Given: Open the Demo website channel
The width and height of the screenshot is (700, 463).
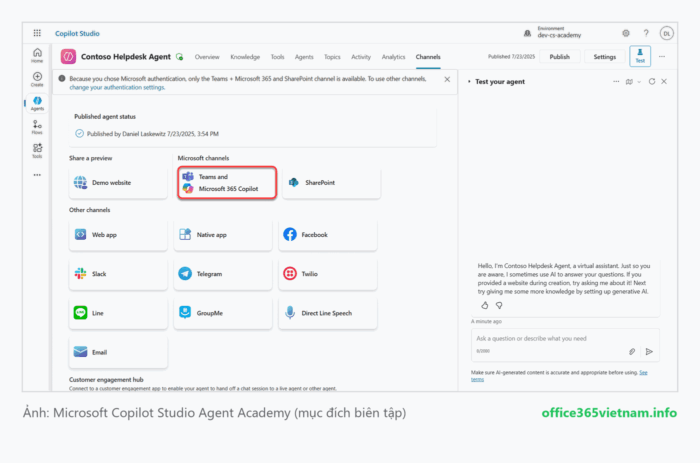Looking at the screenshot, I should pyautogui.click(x=118, y=183).
